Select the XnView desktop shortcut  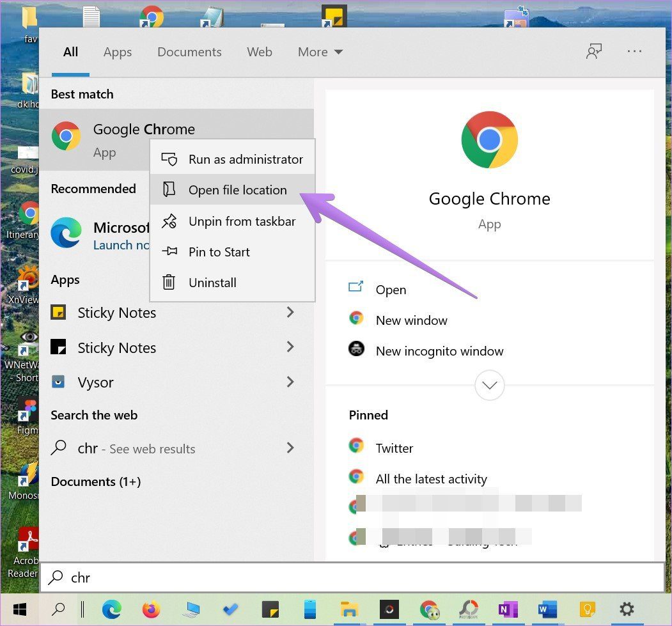click(x=25, y=285)
